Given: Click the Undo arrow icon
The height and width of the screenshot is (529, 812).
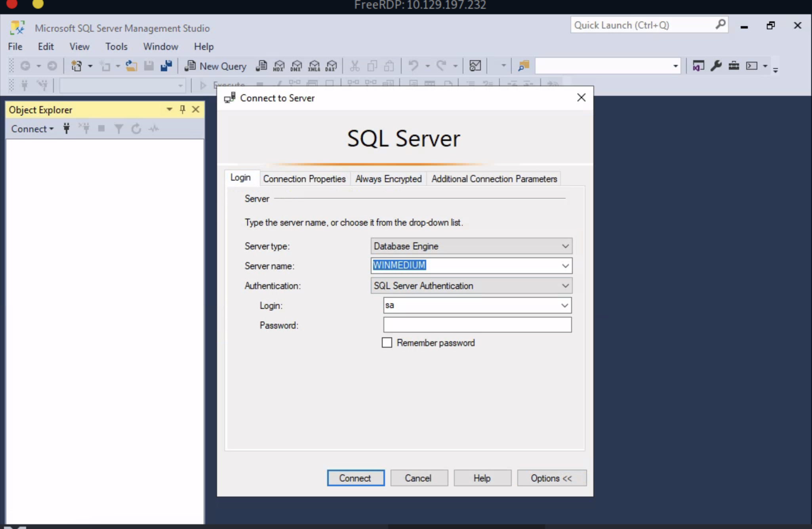Looking at the screenshot, I should coord(413,66).
